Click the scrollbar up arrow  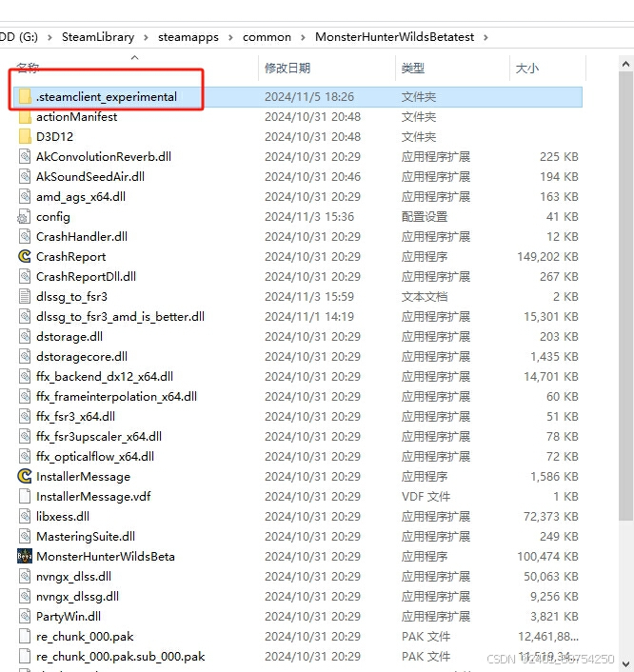[625, 65]
